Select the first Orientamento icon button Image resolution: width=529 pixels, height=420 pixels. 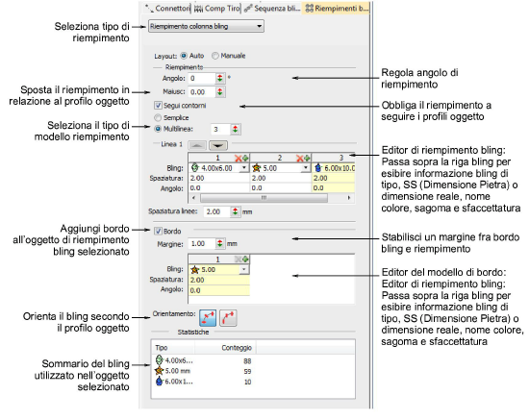(x=208, y=318)
